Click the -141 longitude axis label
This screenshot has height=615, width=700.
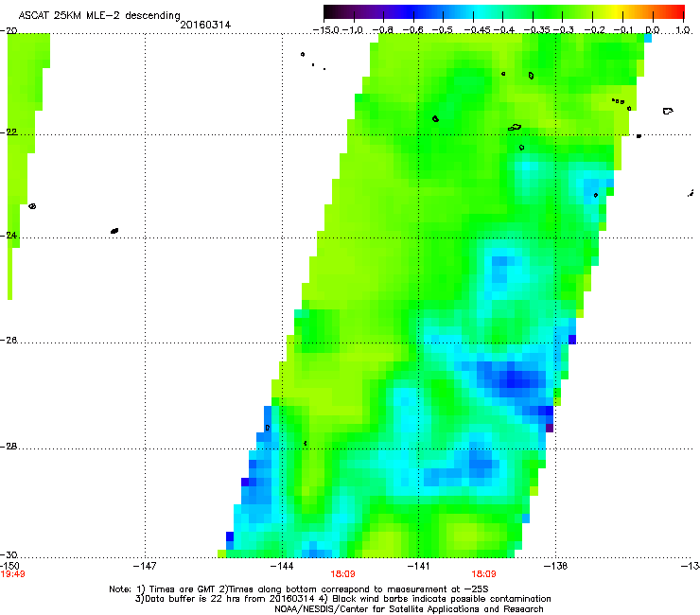pos(418,567)
